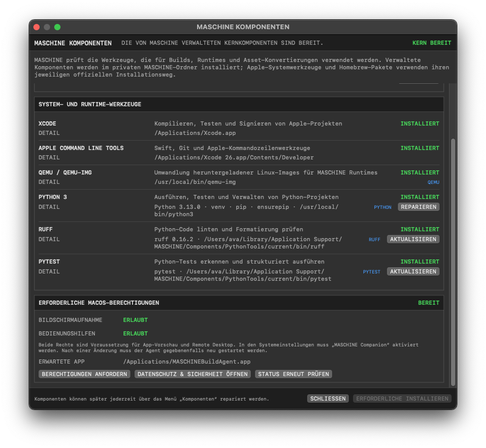Open the blue RUFF link
This screenshot has width=486, height=448.
tap(374, 239)
